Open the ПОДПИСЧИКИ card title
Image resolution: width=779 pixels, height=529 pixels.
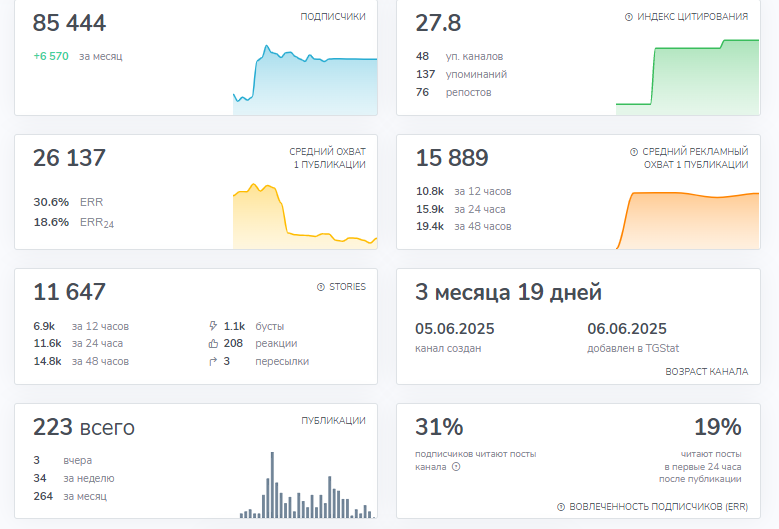tap(333, 16)
